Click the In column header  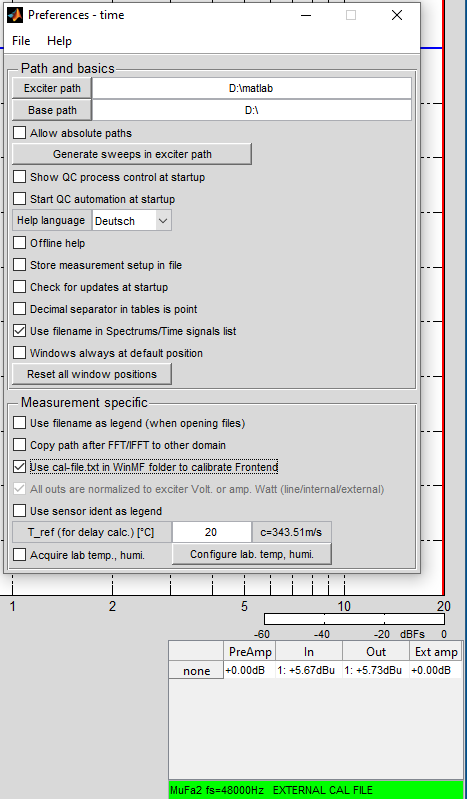click(309, 651)
